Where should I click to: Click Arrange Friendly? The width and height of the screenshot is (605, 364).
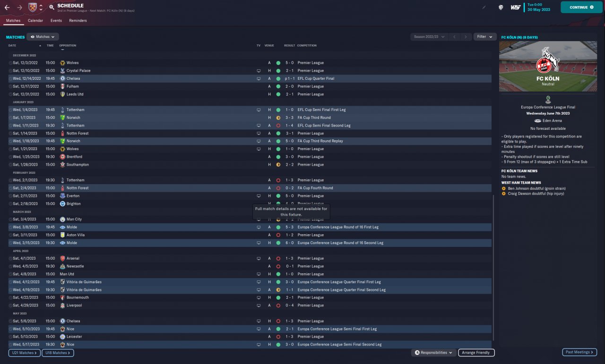pyautogui.click(x=476, y=353)
